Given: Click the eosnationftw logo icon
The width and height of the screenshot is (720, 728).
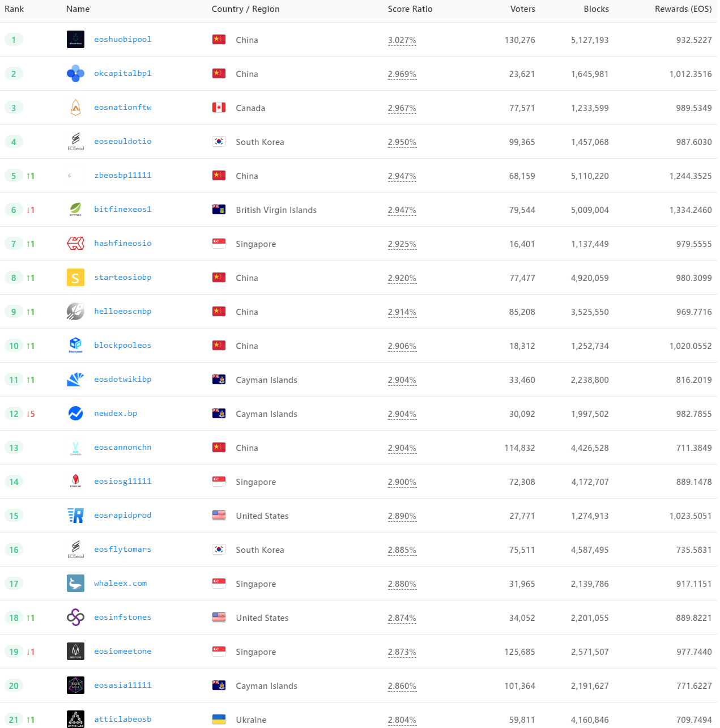Looking at the screenshot, I should tap(75, 108).
